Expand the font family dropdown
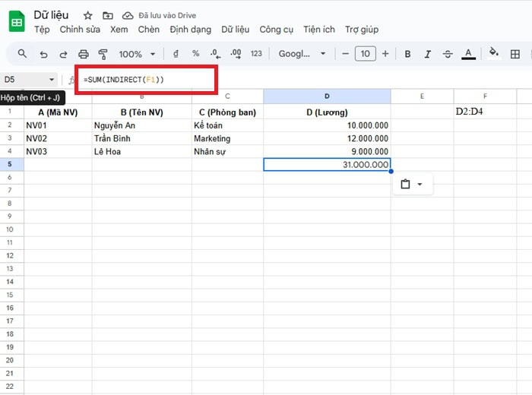The width and height of the screenshot is (532, 395). coord(302,54)
